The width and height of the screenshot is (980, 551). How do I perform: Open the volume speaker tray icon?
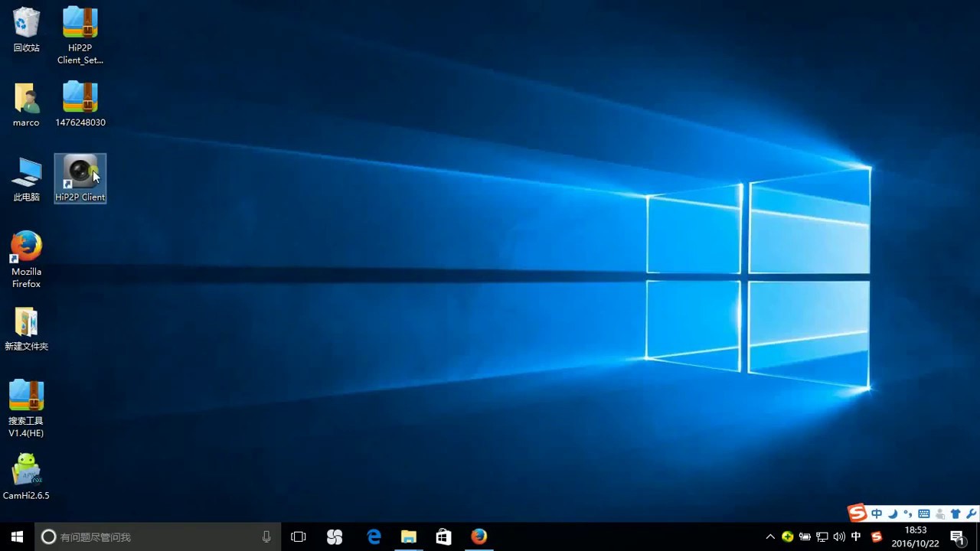[839, 537]
